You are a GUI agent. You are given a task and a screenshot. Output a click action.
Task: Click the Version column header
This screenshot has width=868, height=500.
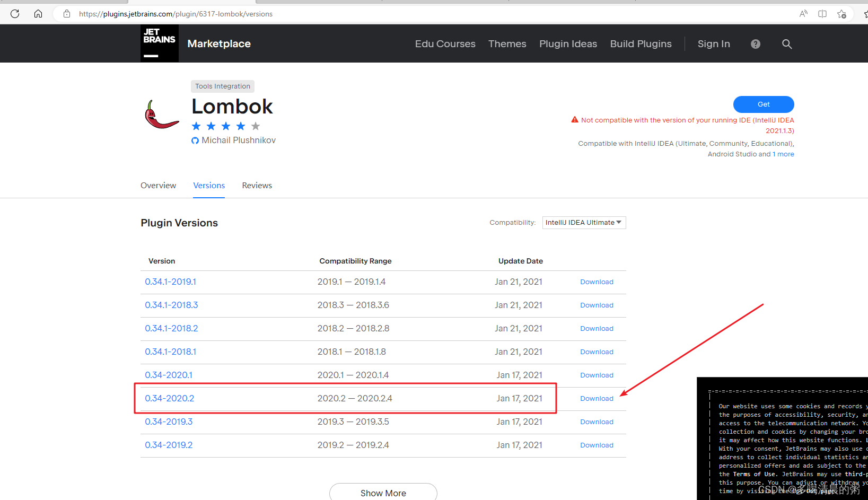pos(162,261)
